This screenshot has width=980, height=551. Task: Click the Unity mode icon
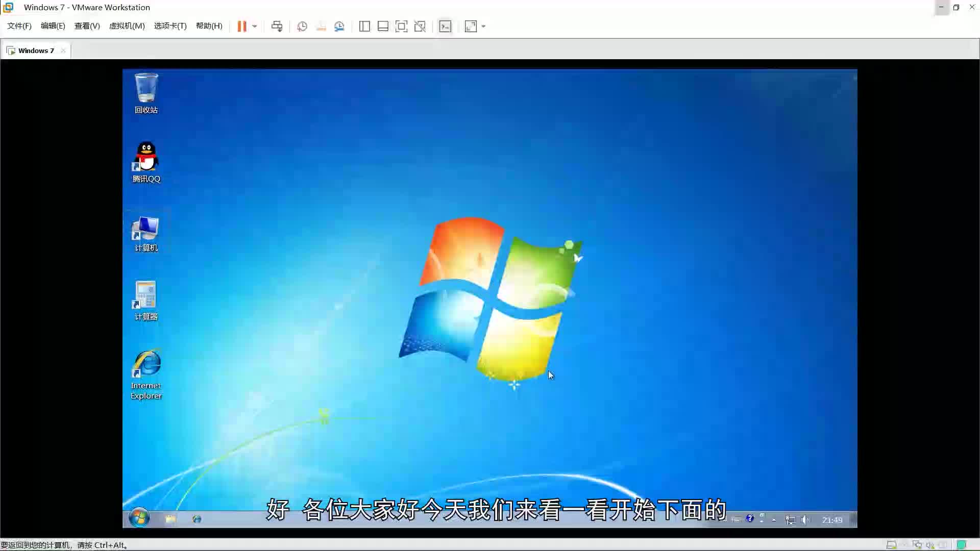click(420, 26)
